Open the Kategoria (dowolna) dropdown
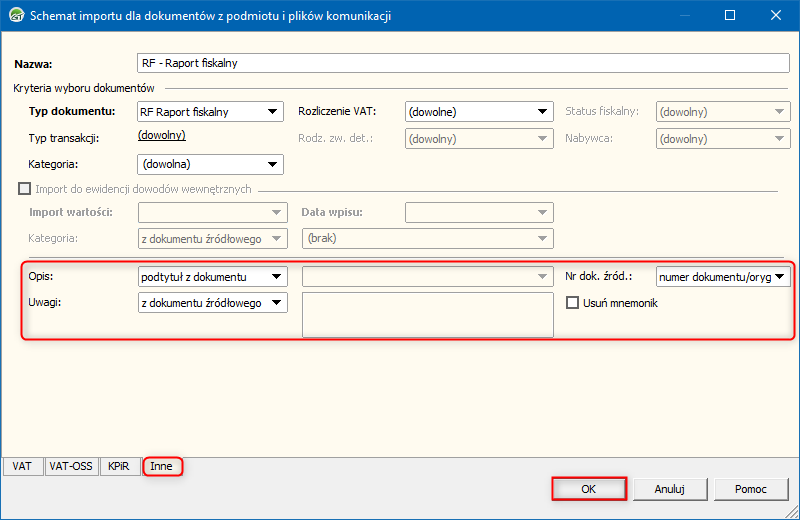Viewport: 800px width, 520px height. (210, 164)
